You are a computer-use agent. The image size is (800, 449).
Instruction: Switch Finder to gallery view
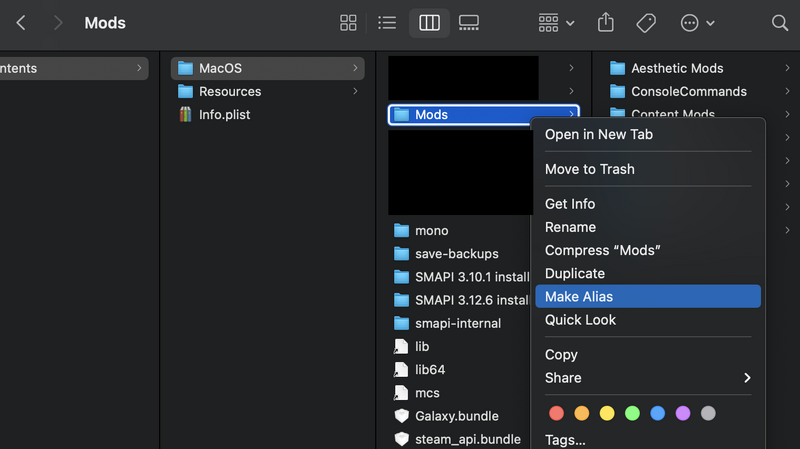[x=468, y=23]
